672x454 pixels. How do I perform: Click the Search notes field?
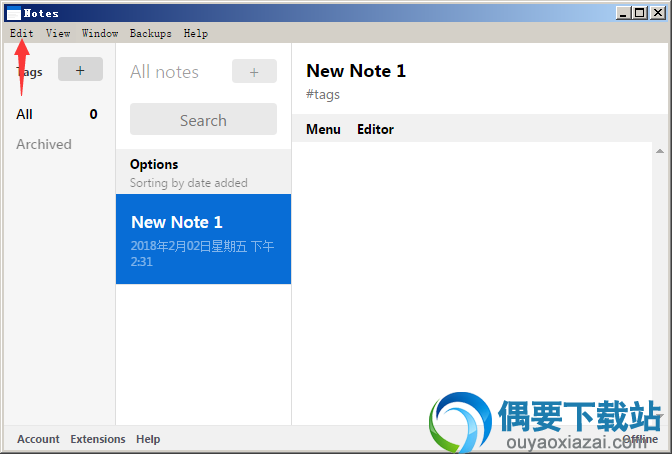tap(203, 119)
